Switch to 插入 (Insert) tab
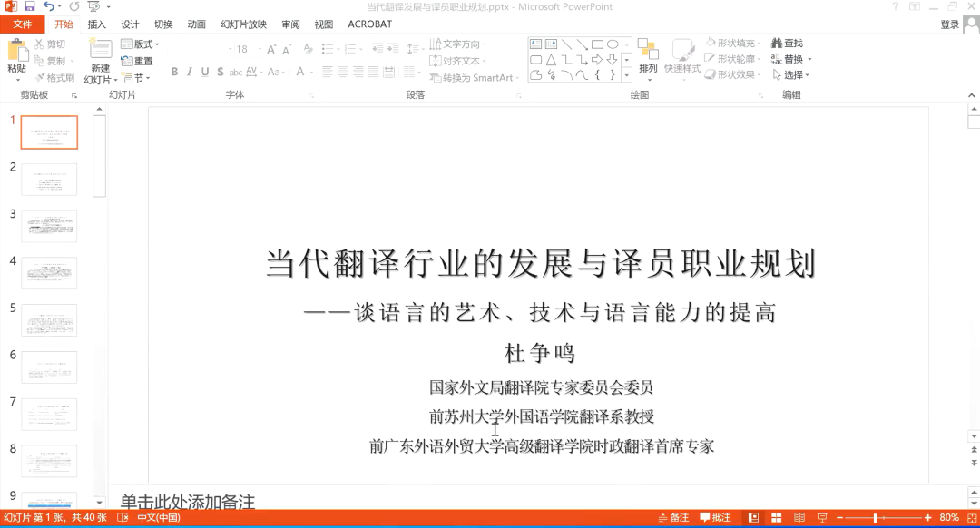 (x=97, y=24)
